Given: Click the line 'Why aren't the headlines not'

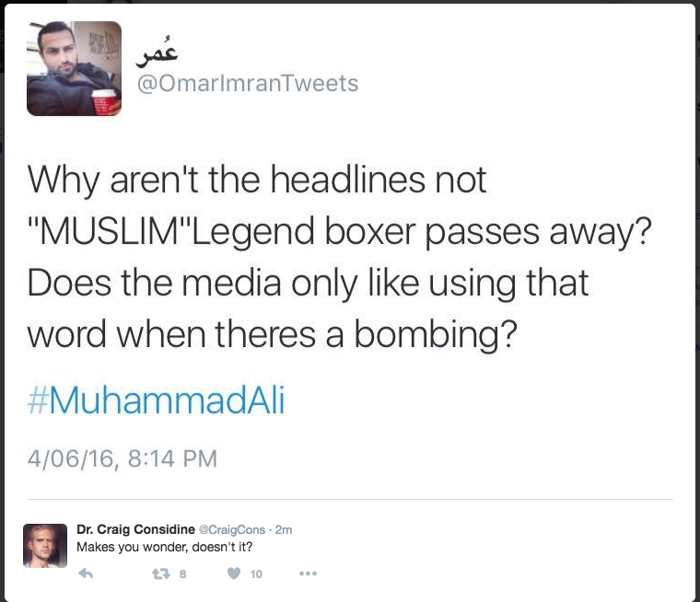Looking at the screenshot, I should coord(257,180).
